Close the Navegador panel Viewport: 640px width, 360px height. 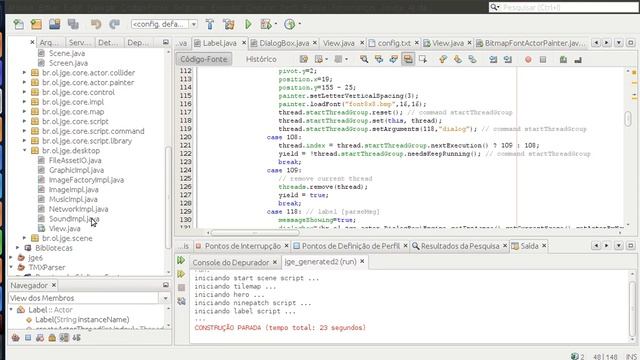[53, 285]
